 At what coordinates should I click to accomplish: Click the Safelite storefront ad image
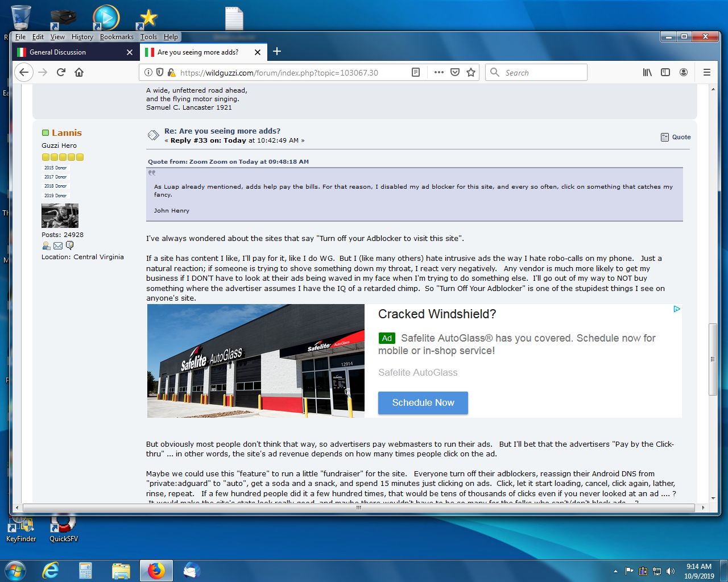tap(256, 361)
